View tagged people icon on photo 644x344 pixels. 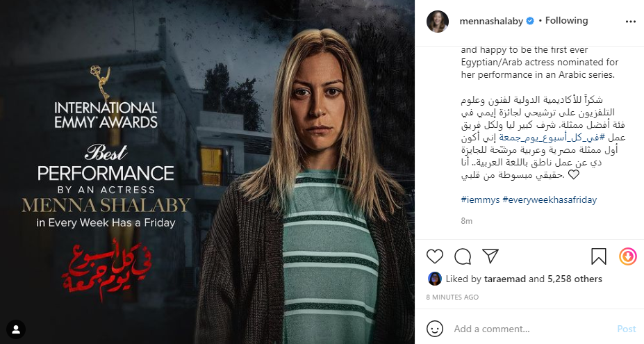tap(16, 329)
